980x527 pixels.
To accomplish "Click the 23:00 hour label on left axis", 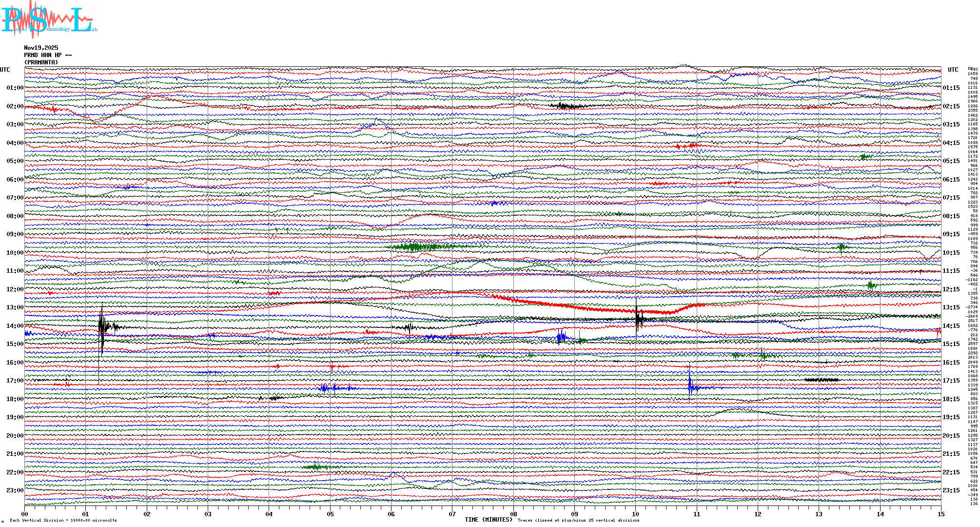I will [x=15, y=490].
